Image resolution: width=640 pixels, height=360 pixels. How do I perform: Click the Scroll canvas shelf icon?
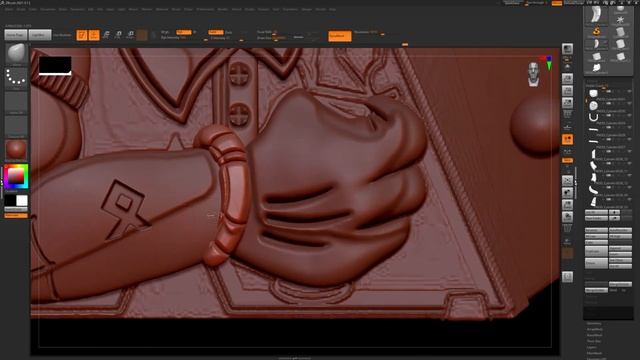567,78
